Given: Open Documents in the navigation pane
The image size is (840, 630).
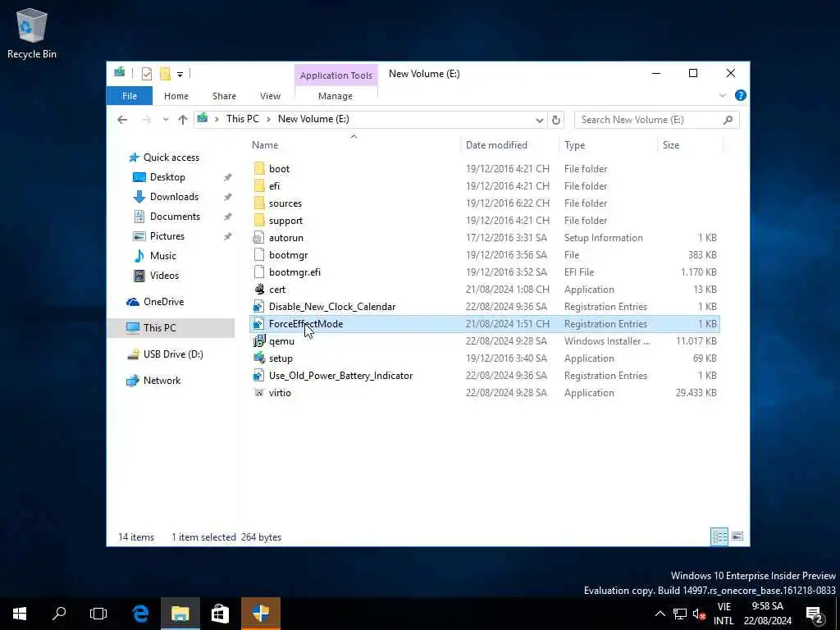Looking at the screenshot, I should click(175, 217).
